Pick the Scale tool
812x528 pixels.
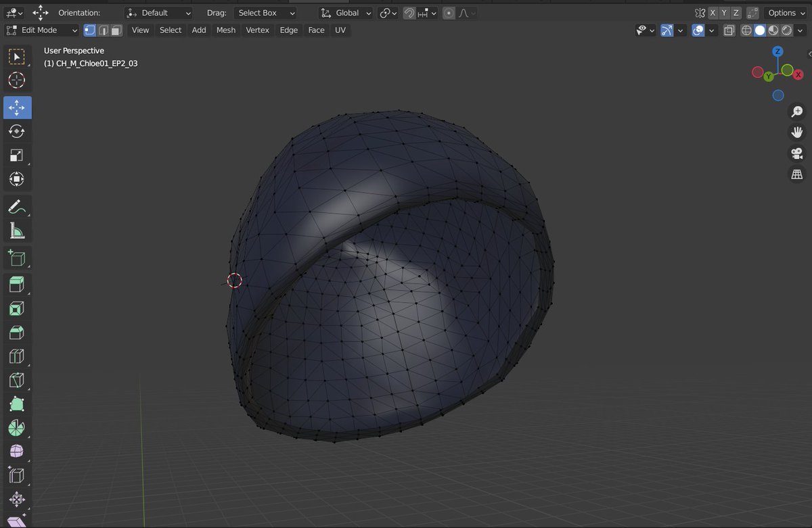click(17, 155)
